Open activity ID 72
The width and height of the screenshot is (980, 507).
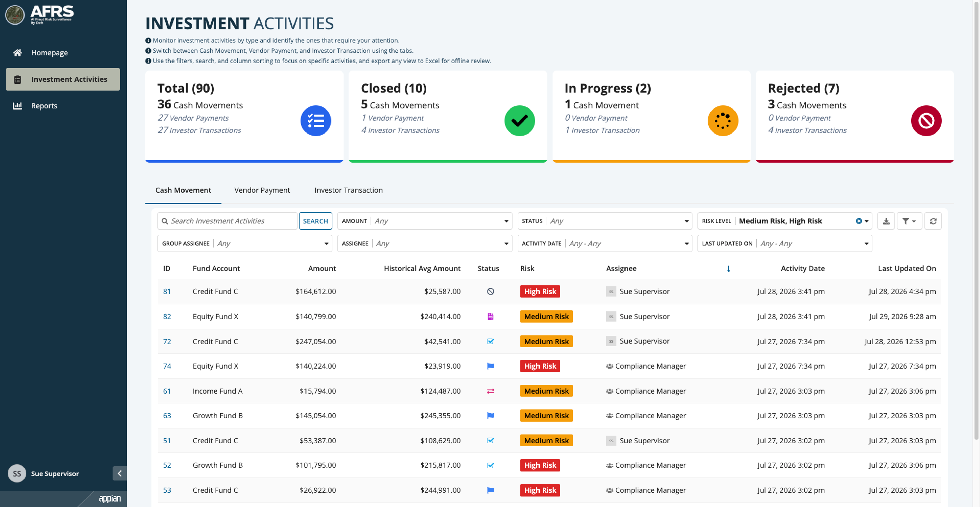coord(167,341)
